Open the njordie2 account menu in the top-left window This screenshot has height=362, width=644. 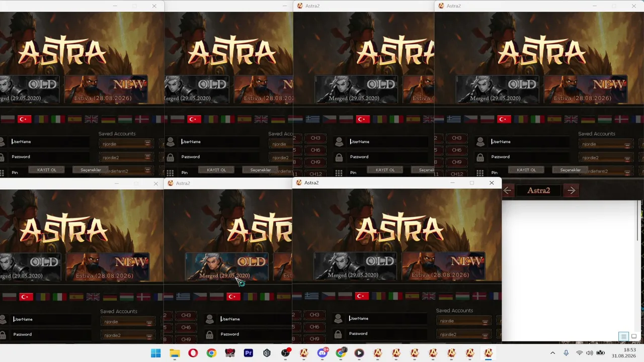tap(147, 157)
